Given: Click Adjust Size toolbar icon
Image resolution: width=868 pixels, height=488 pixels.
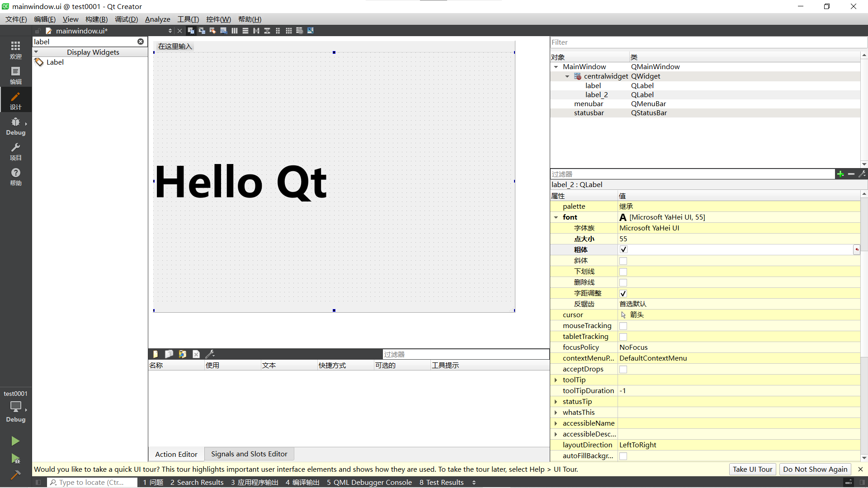Looking at the screenshot, I should pyautogui.click(x=310, y=31).
